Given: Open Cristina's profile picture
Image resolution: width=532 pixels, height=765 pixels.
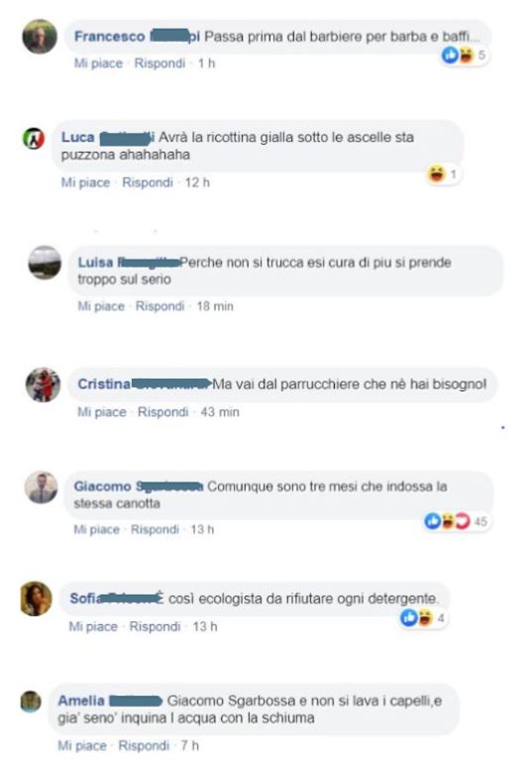Looking at the screenshot, I should [43, 384].
